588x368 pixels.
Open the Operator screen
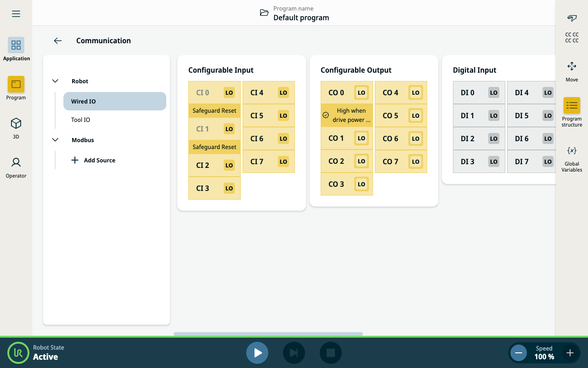[x=16, y=166]
